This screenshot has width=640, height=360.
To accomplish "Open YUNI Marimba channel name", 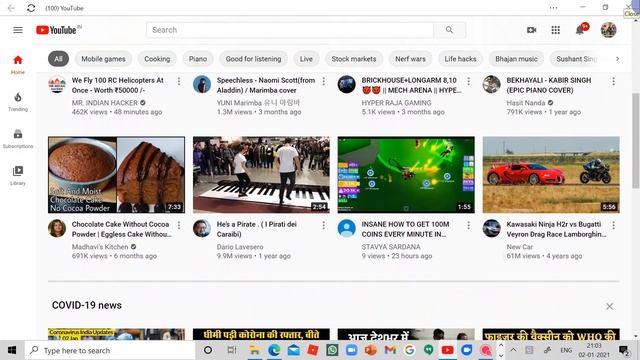I will (258, 103).
